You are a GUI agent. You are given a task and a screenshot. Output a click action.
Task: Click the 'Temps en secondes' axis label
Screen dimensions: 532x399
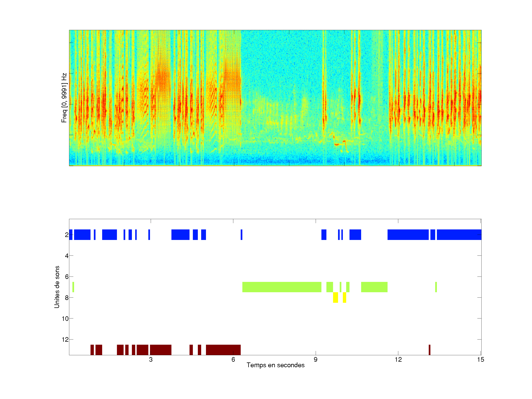tap(275, 365)
